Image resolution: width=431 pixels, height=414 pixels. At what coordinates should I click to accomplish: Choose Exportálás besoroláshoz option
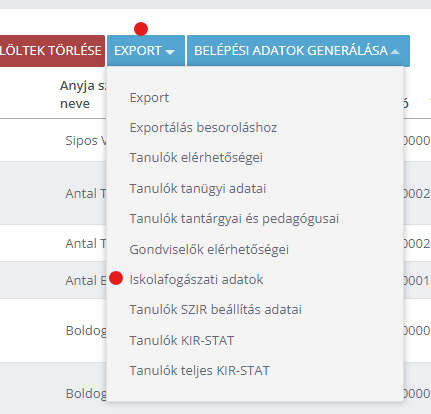203,128
